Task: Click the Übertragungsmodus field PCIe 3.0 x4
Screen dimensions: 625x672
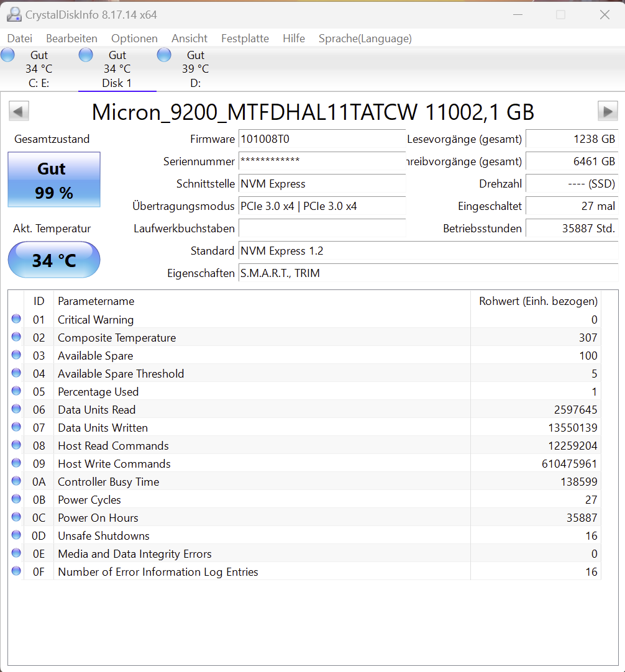Action: pyautogui.click(x=322, y=206)
